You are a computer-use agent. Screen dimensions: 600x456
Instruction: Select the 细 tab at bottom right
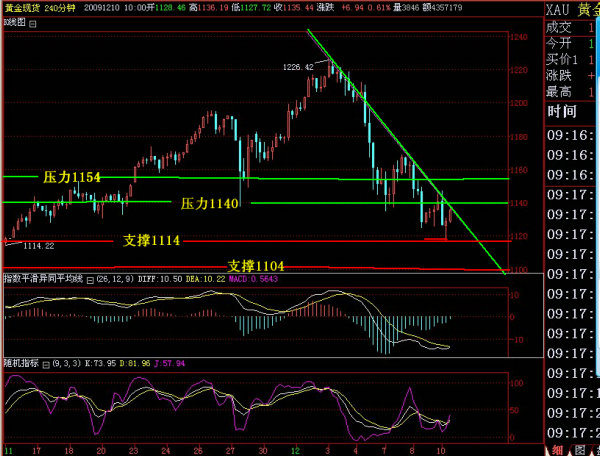point(555,447)
